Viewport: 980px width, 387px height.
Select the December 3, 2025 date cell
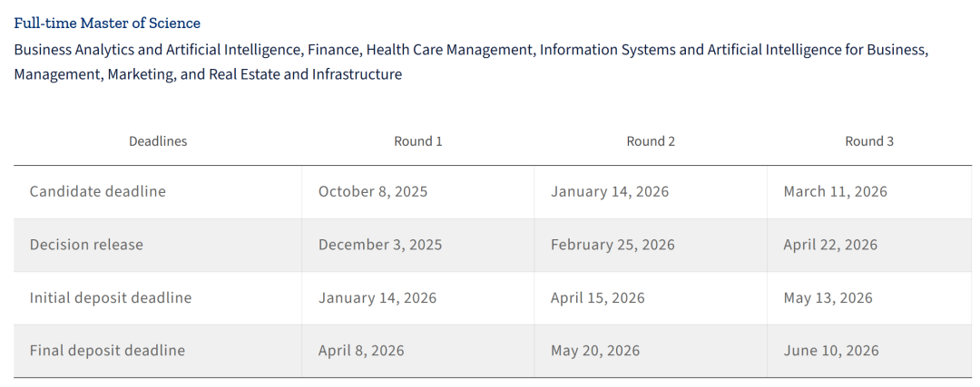click(x=380, y=245)
